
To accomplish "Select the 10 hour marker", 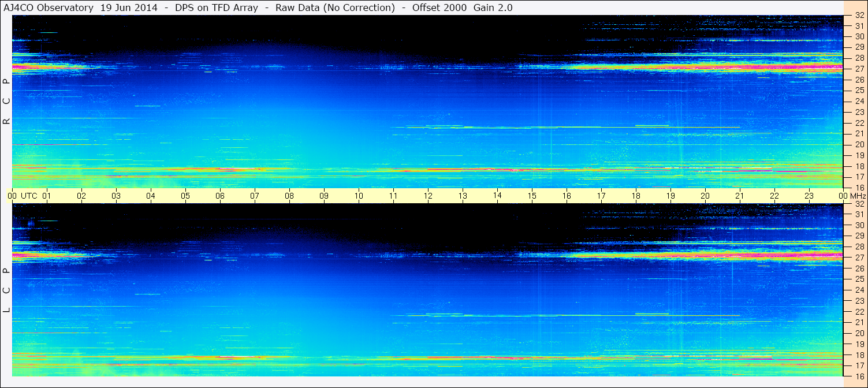I will point(359,196).
